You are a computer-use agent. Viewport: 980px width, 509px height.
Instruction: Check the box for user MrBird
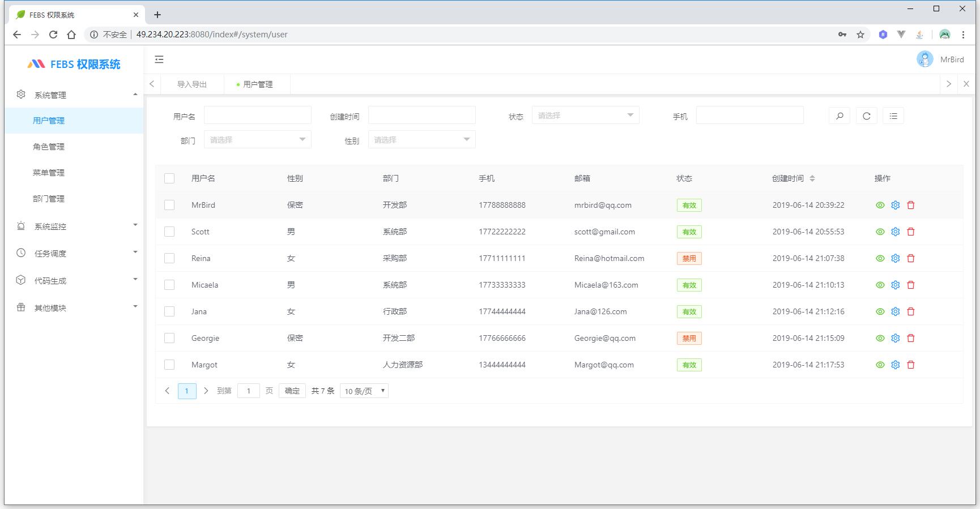tap(169, 205)
